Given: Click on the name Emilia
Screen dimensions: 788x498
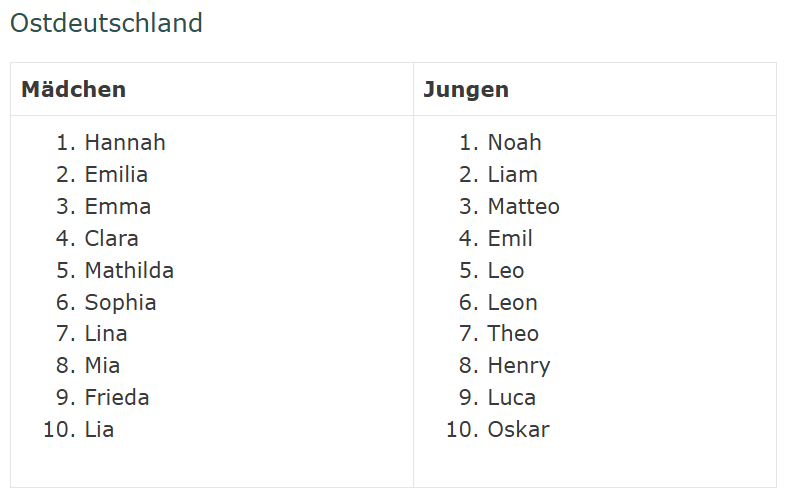Looking at the screenshot, I should pyautogui.click(x=116, y=175).
